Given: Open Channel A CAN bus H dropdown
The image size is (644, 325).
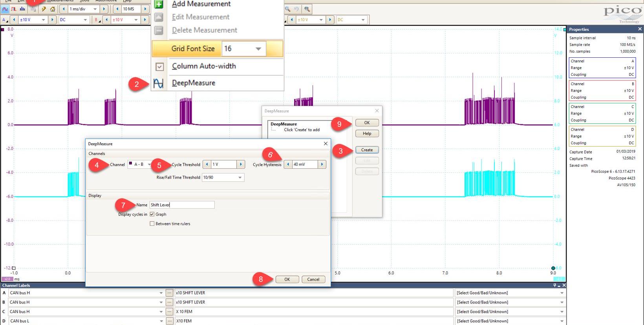Looking at the screenshot, I should pyautogui.click(x=161, y=293).
